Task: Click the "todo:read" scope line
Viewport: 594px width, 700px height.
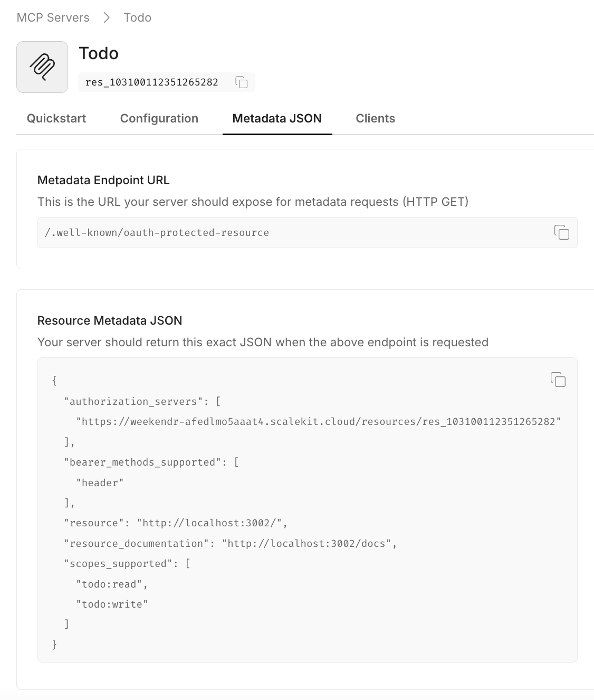Action: click(112, 584)
